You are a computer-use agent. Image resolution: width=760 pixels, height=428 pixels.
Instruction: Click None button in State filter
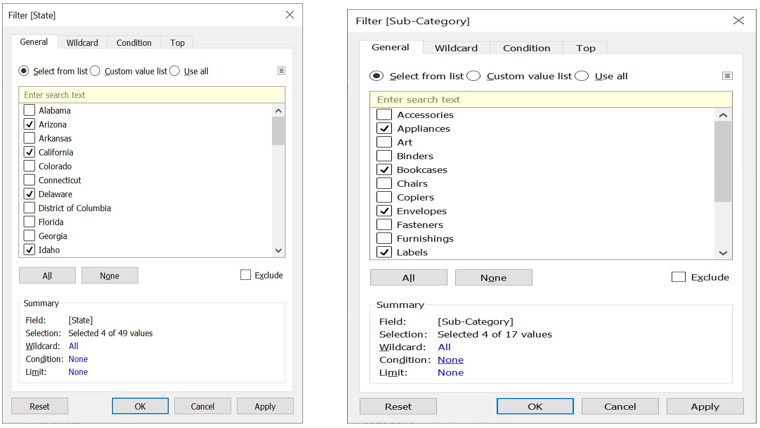(110, 275)
